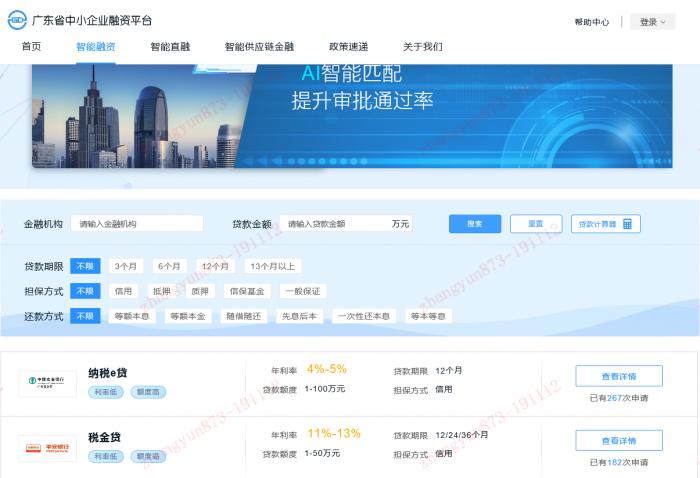Viewport: 700px width, 478px height.
Task: Select the 智能融资 tab
Action: pos(96,46)
